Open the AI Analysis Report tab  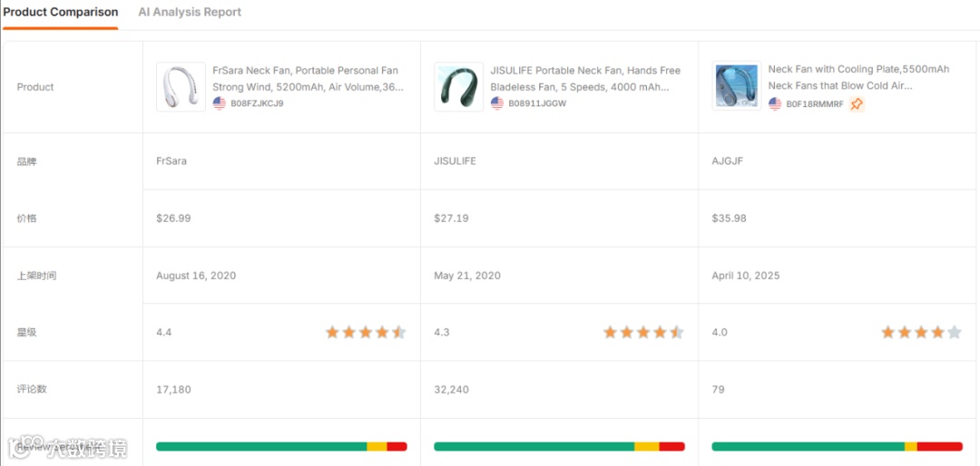pos(190,13)
